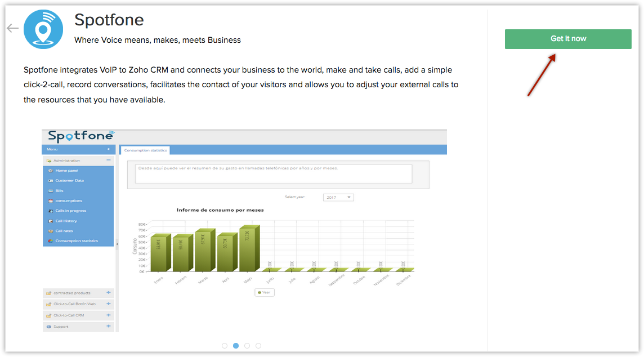
Task: Select the third carousel dot
Action: [247, 346]
